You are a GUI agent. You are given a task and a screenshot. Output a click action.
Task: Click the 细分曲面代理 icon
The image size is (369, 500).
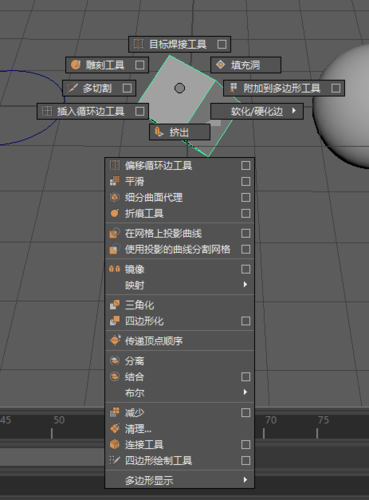[x=115, y=197]
